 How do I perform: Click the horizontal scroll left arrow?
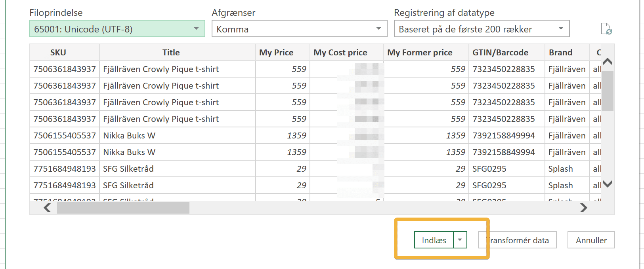point(47,208)
